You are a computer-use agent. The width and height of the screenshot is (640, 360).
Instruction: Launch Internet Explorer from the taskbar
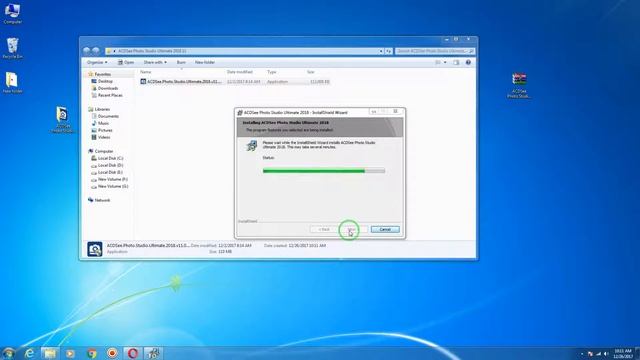coord(29,353)
